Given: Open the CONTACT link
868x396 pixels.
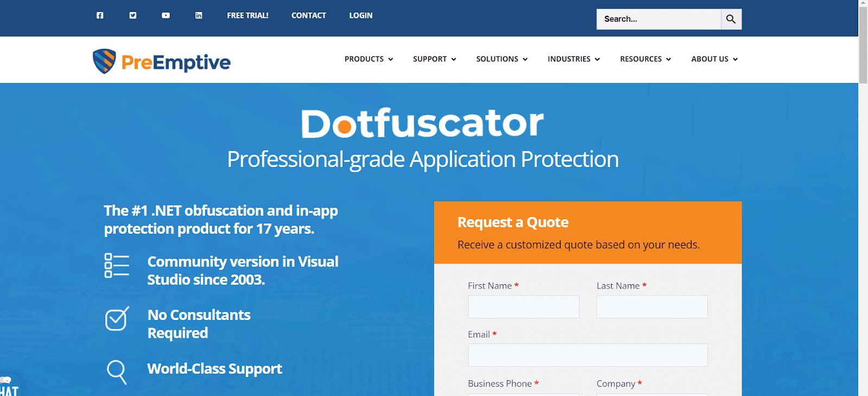Looking at the screenshot, I should (x=309, y=15).
